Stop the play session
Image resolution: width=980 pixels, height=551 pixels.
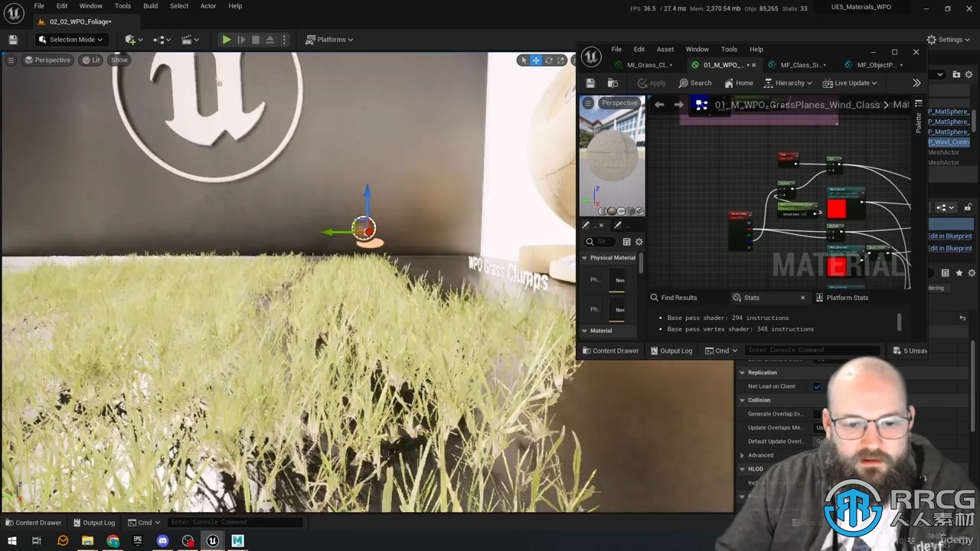pyautogui.click(x=256, y=40)
